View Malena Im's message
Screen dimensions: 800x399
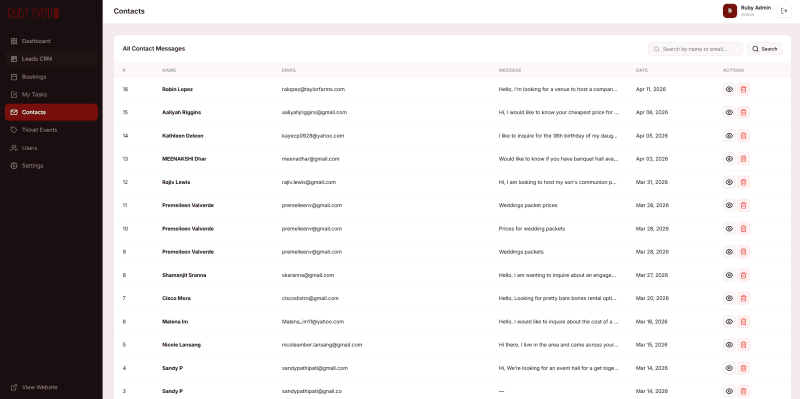[x=729, y=321]
